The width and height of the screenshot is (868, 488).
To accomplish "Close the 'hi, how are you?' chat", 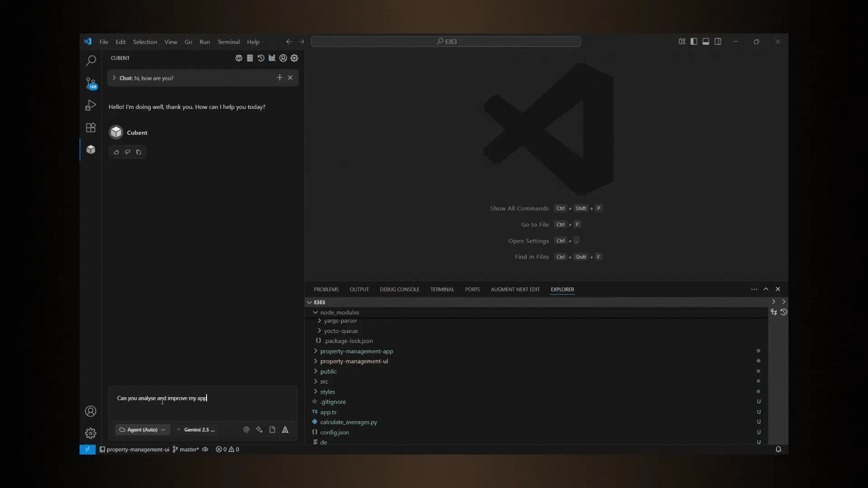I will pos(290,78).
